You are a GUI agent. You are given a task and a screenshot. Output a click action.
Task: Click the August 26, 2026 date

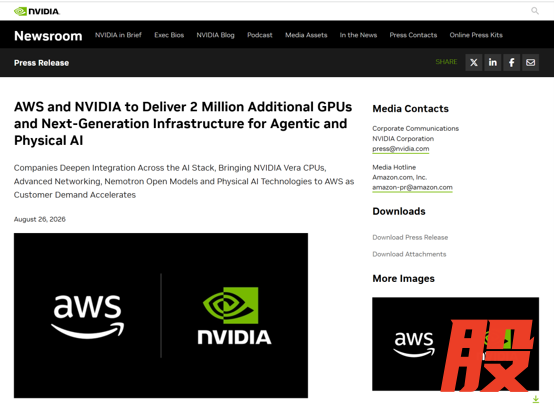[40, 219]
